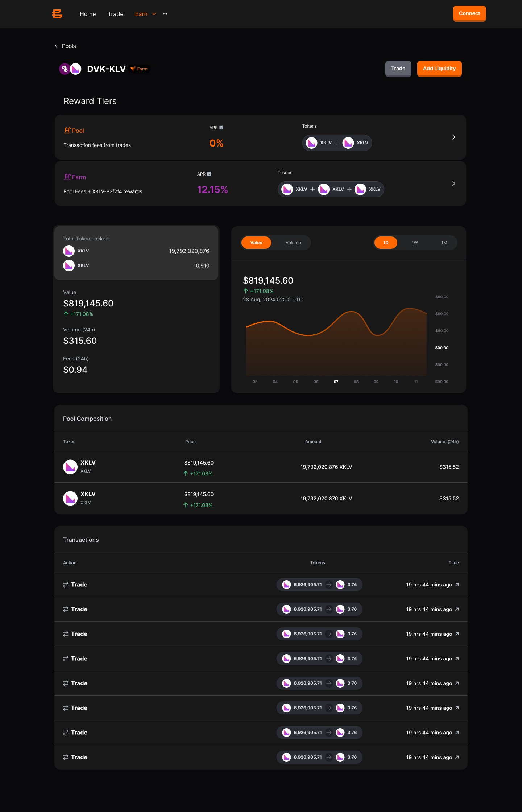The image size is (522, 812).
Task: Click the Farm tier token pills XKLV + XKLV + XKLV
Action: (x=331, y=189)
